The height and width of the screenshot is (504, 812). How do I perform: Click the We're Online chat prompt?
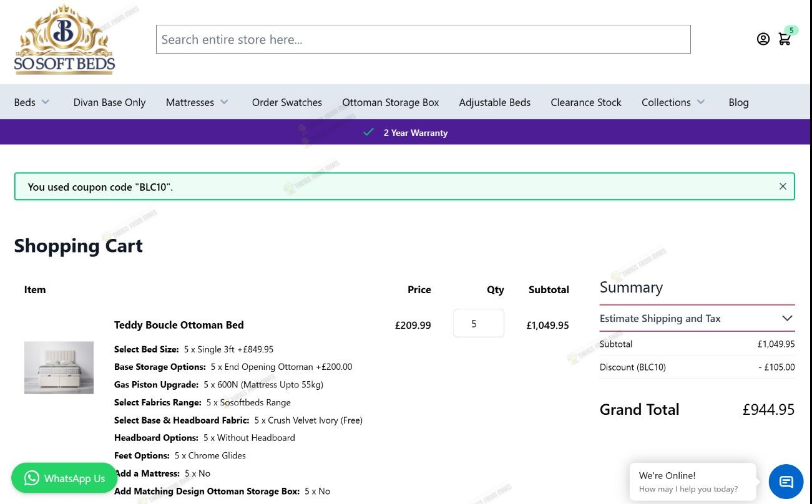(693, 482)
